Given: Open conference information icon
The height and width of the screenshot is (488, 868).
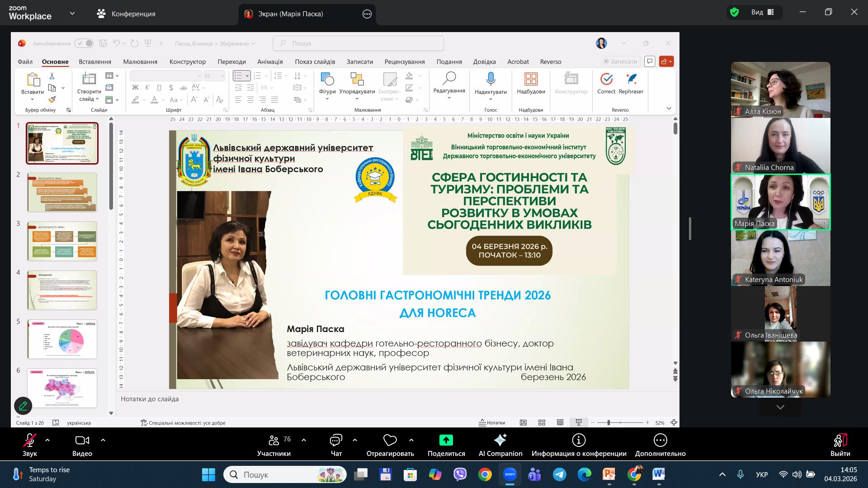Looking at the screenshot, I should point(579,441).
